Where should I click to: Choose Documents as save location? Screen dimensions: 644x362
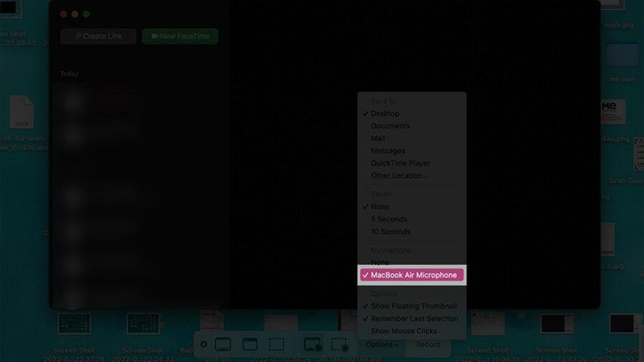point(390,126)
